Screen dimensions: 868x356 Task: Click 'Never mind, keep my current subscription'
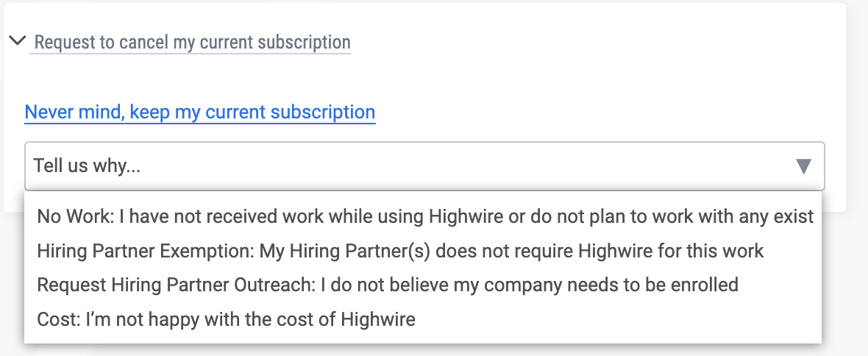(x=200, y=113)
